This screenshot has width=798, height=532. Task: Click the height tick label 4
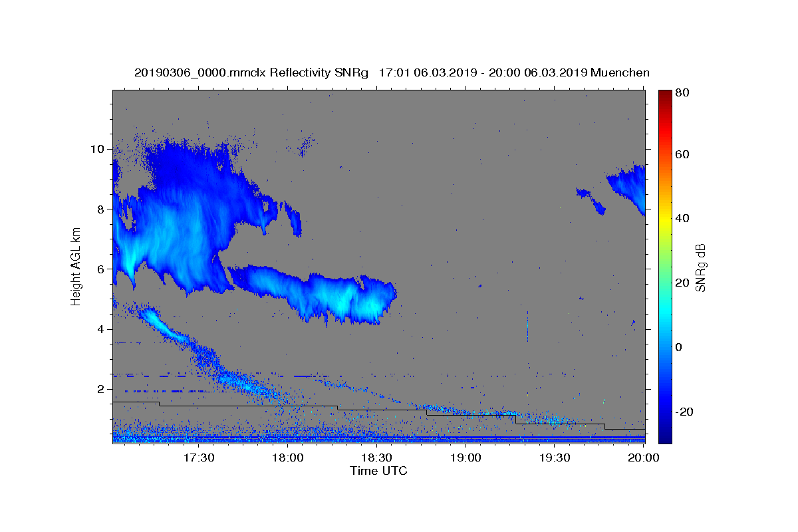(x=101, y=329)
